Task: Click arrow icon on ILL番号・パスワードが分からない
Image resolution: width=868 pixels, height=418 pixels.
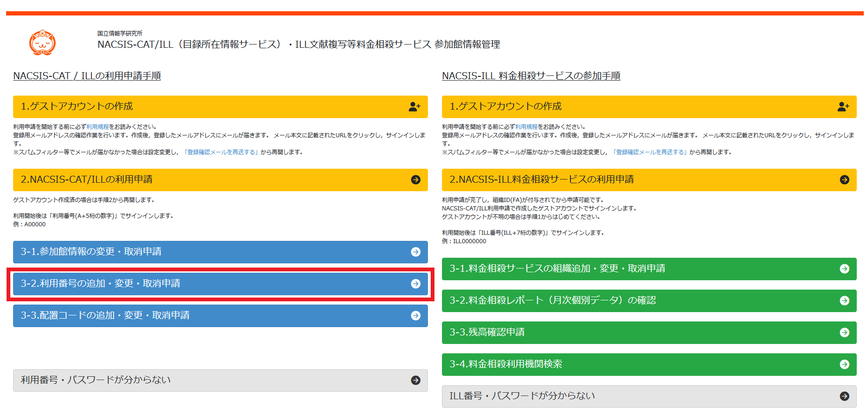Action: coord(845,396)
